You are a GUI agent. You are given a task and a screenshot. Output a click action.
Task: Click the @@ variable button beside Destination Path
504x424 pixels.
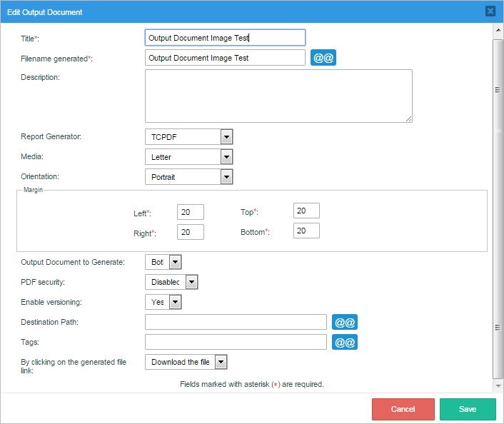pyautogui.click(x=345, y=322)
